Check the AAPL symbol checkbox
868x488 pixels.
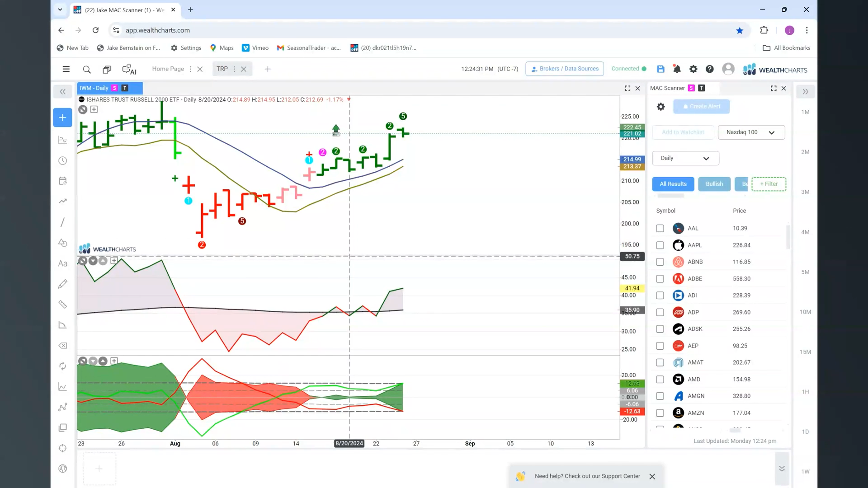pyautogui.click(x=660, y=245)
